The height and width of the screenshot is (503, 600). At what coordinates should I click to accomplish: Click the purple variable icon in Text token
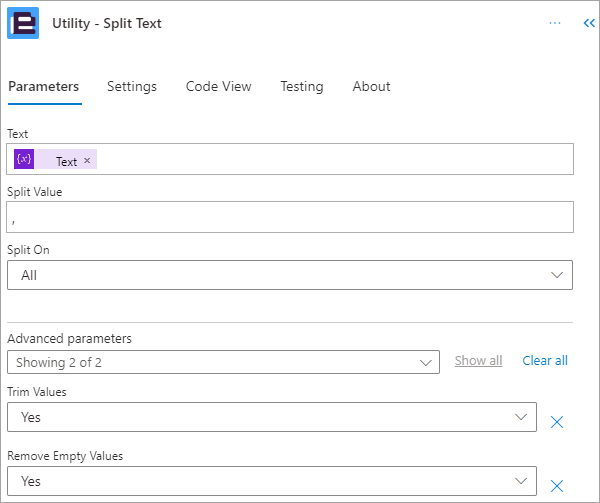coord(24,159)
